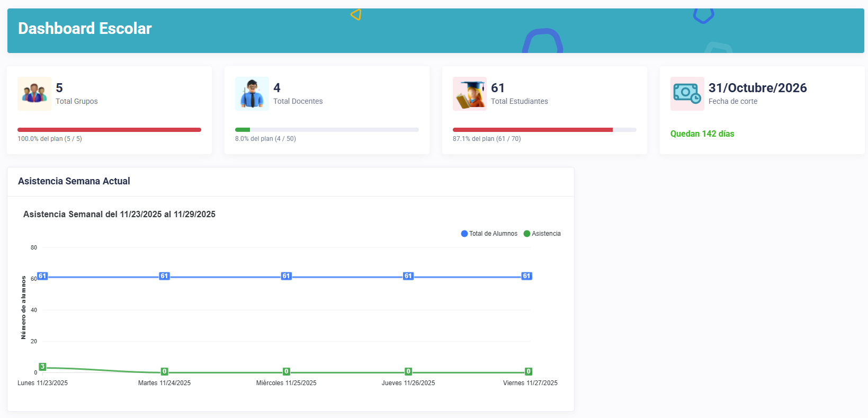Click the Total Grupos people icon
Image resolution: width=868 pixels, height=418 pixels.
click(34, 94)
